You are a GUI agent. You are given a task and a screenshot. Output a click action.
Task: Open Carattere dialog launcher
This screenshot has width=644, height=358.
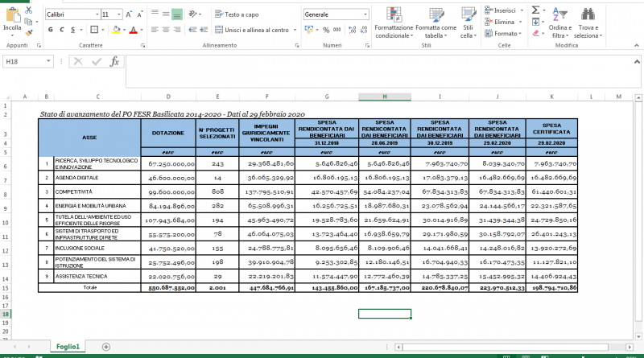[143, 46]
